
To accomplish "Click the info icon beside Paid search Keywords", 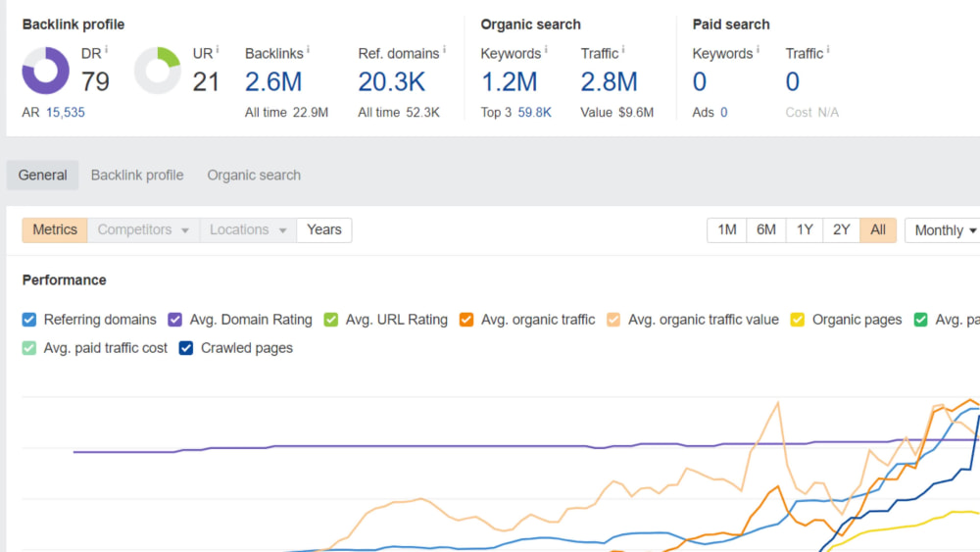I will tap(759, 49).
